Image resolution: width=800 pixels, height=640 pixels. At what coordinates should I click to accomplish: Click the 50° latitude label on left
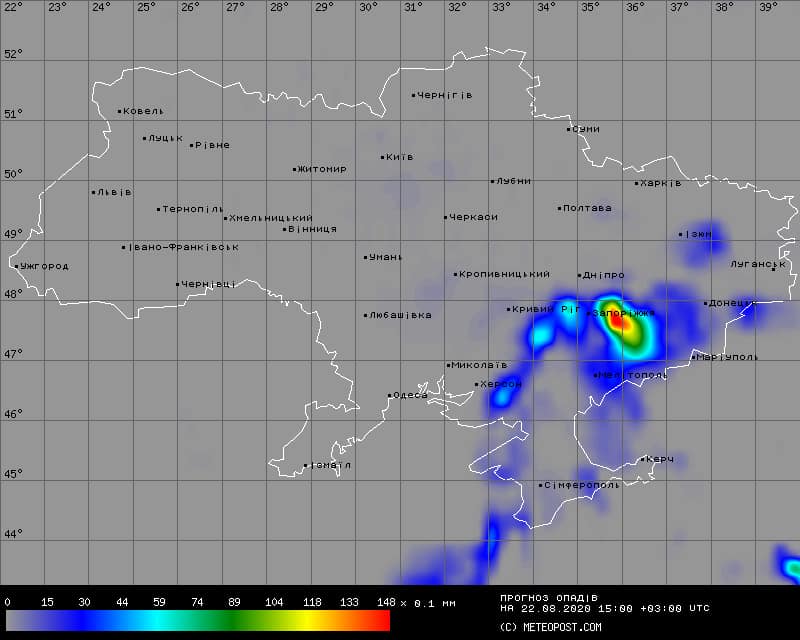click(12, 174)
